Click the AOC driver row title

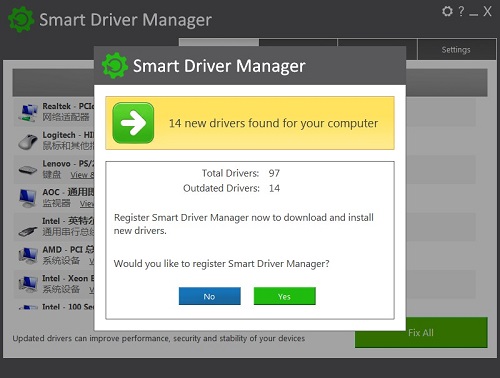pos(68,192)
